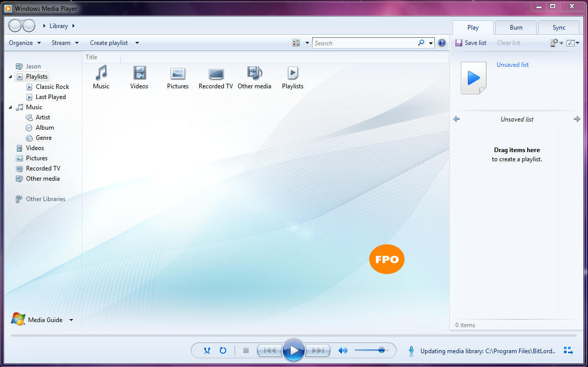Stop playback with the Stop button
Image resolution: width=588 pixels, height=367 pixels.
point(246,351)
